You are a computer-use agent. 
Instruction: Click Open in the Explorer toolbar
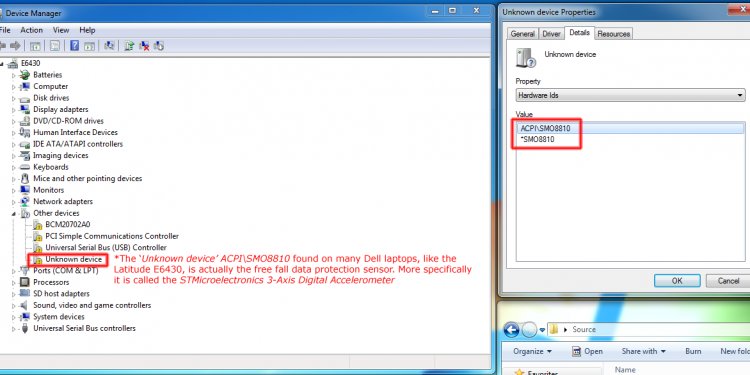click(x=587, y=351)
